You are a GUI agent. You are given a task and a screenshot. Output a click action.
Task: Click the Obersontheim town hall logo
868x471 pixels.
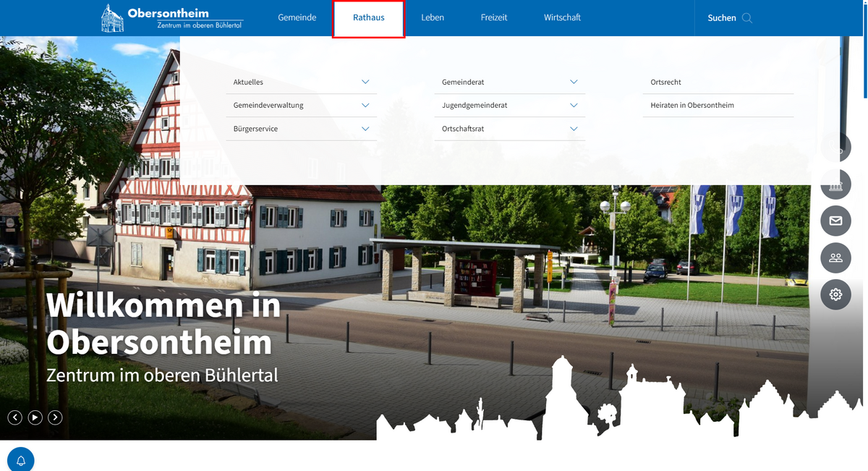coord(172,18)
